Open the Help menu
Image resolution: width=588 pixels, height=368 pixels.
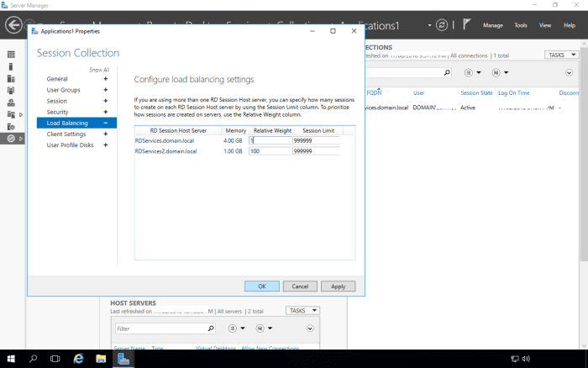pyautogui.click(x=570, y=25)
